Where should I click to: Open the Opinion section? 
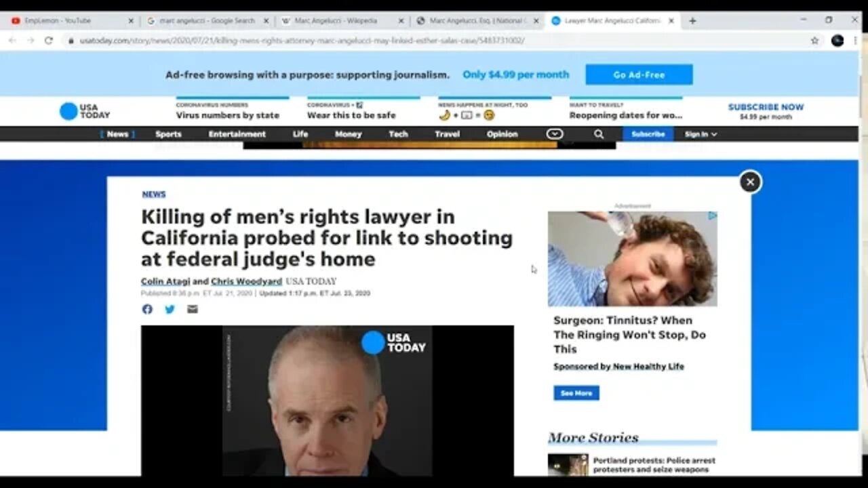[502, 134]
